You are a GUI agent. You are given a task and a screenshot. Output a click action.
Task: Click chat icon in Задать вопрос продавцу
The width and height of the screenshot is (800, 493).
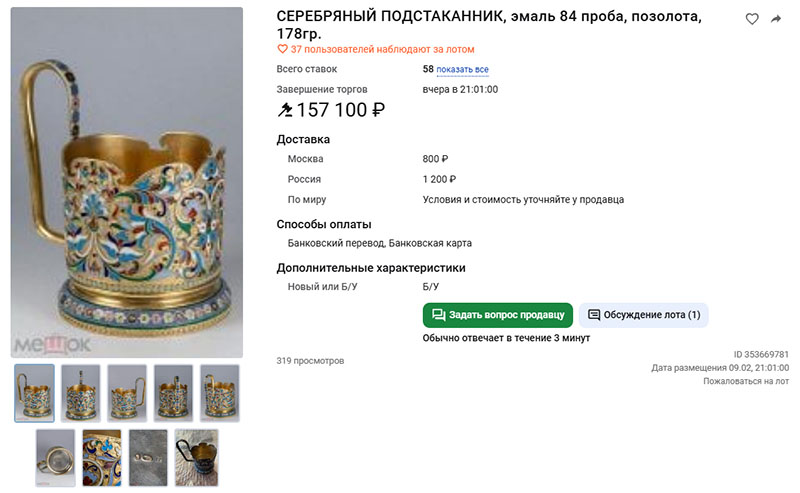pyautogui.click(x=438, y=314)
